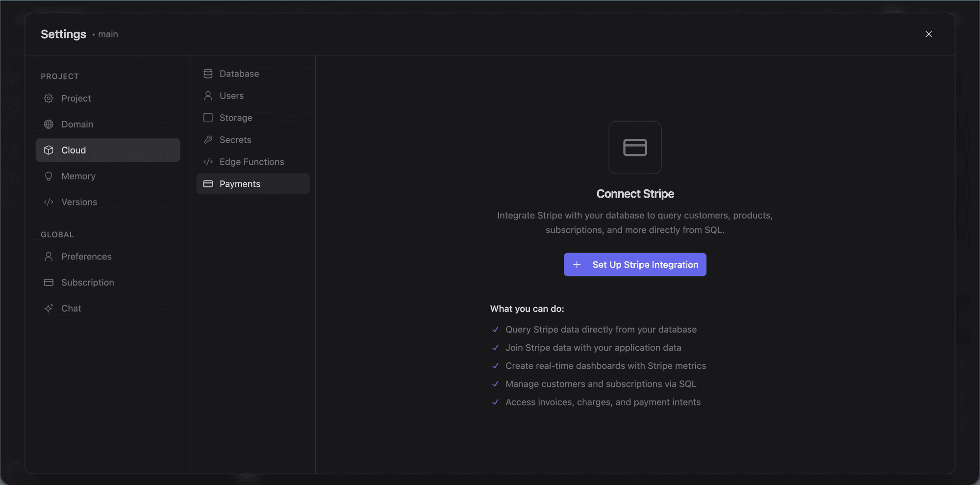Click the code icon beside Versions

point(49,202)
